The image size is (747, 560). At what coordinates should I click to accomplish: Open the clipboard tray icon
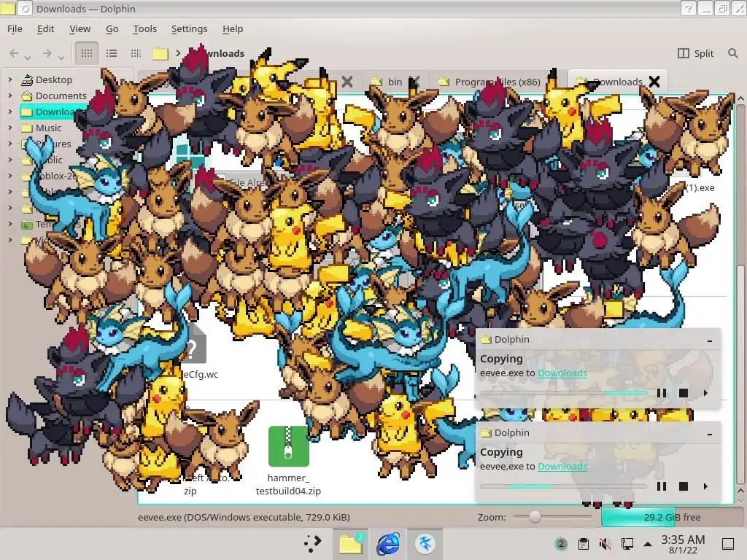click(583, 543)
